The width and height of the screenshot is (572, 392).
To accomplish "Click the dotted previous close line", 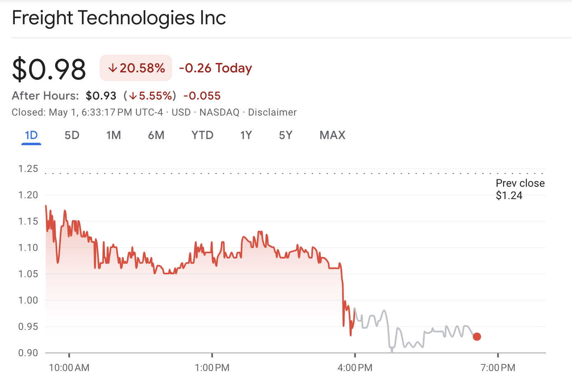I will [288, 173].
